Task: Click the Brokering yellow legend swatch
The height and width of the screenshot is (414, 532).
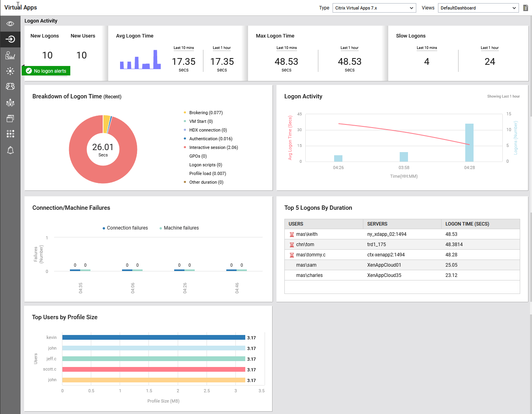Action: [x=185, y=113]
